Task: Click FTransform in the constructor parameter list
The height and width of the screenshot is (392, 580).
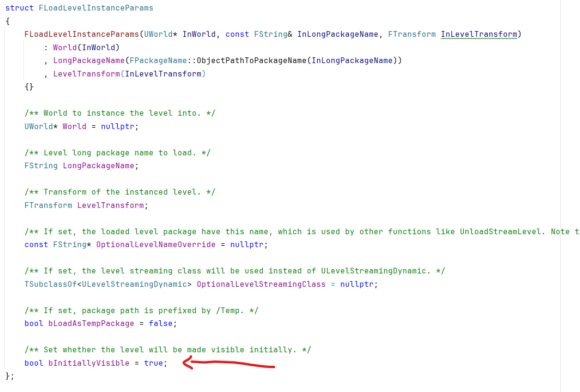Action: click(x=412, y=34)
